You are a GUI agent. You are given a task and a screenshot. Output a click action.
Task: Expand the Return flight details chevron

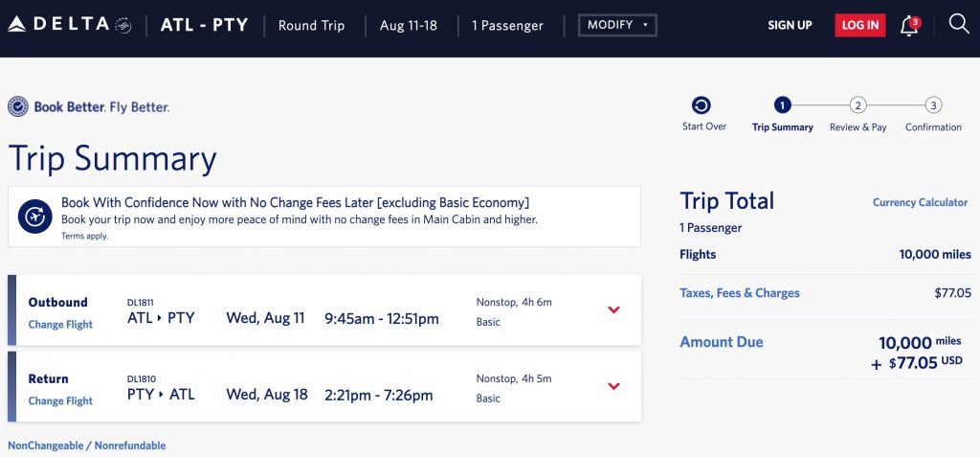point(614,386)
